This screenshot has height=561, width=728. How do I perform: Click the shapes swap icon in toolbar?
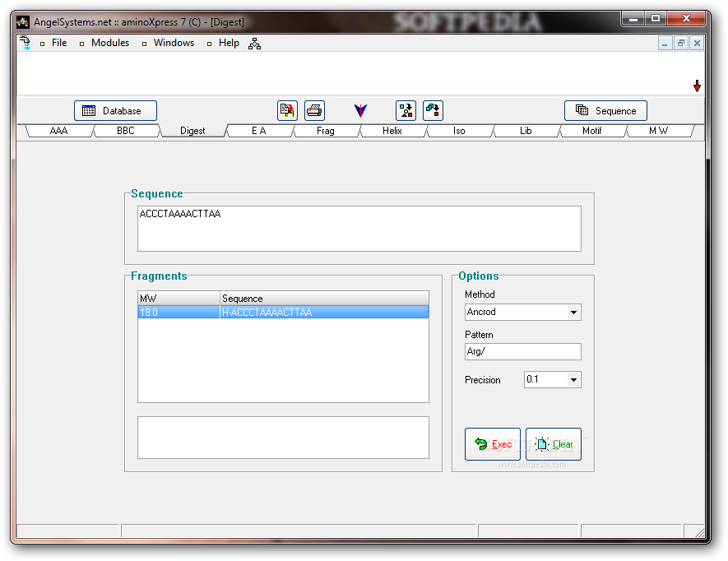pos(406,110)
